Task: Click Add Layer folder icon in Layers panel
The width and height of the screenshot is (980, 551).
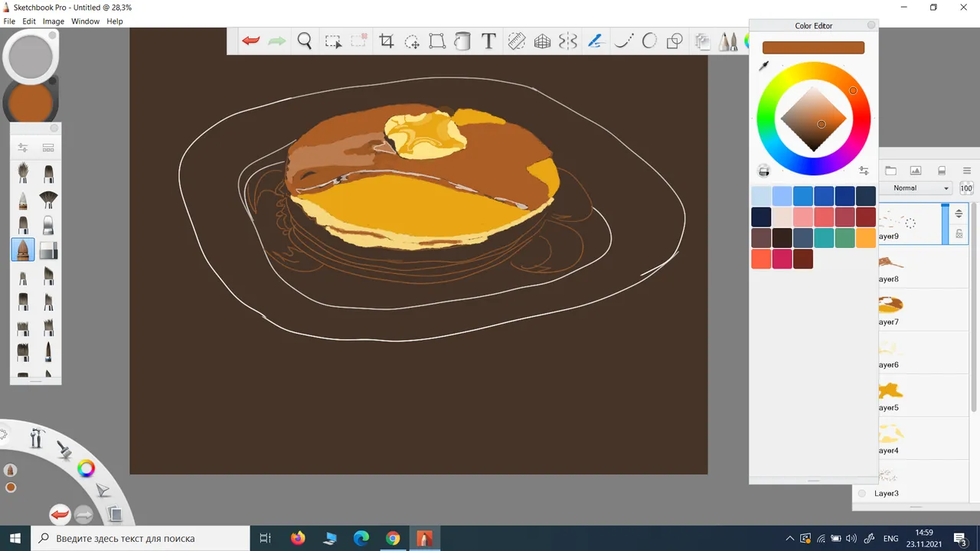Action: (x=890, y=171)
